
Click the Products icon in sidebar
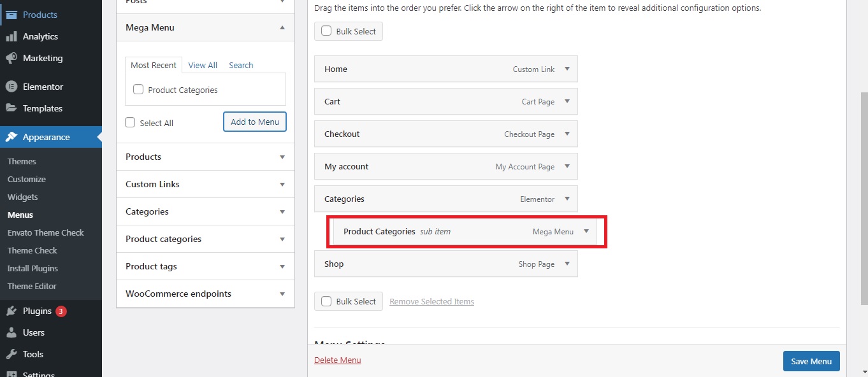(x=11, y=15)
